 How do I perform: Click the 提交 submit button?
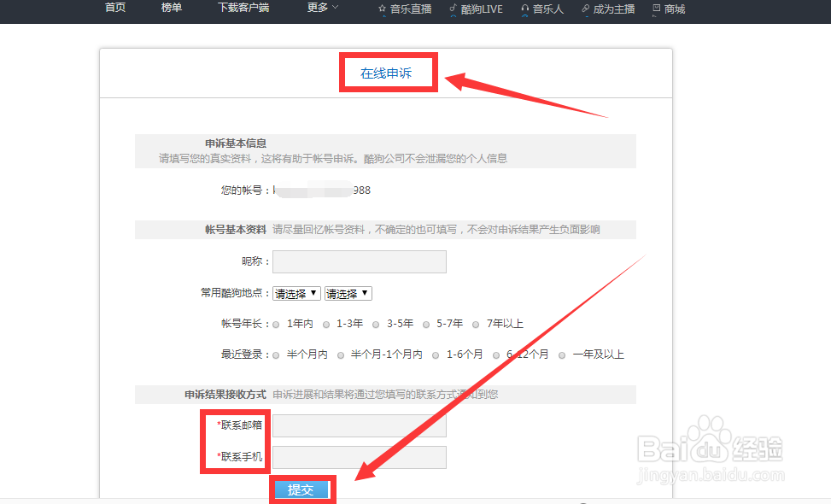click(x=301, y=490)
